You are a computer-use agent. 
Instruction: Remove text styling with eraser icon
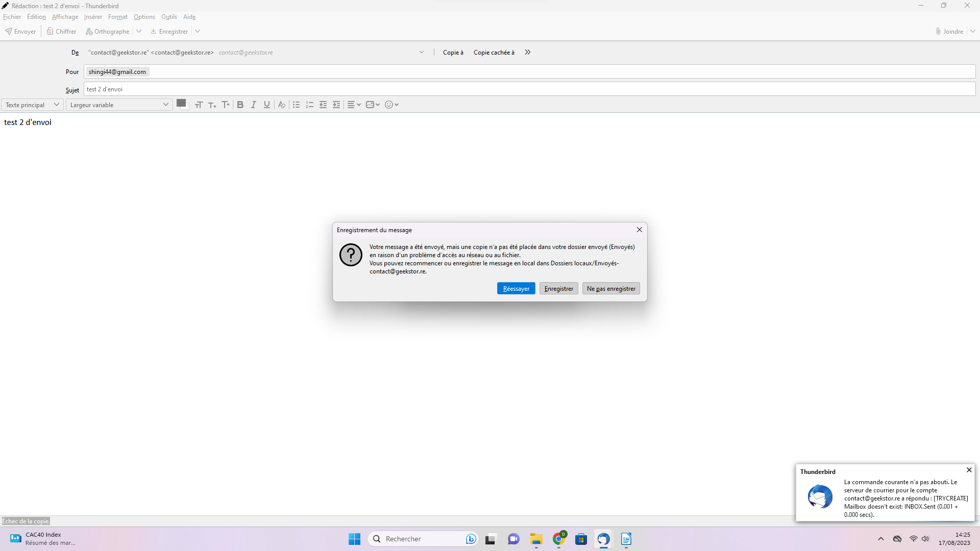coord(281,105)
